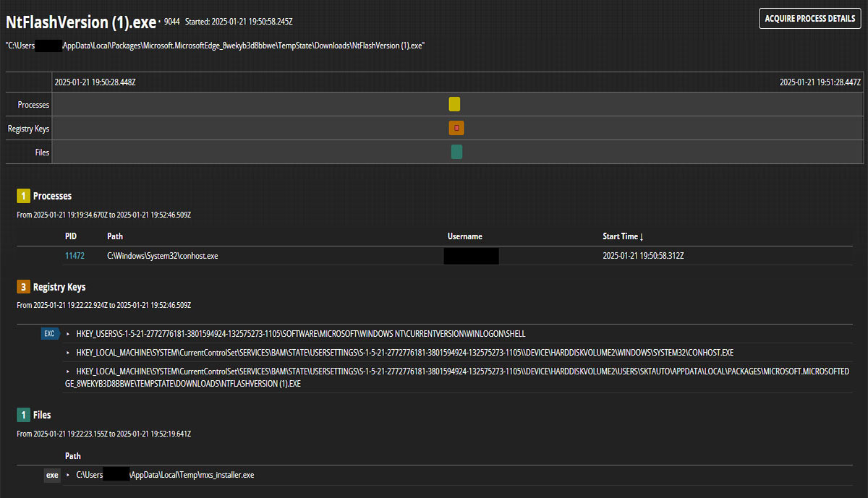Click the conhost.exe process path
Viewport: 868px width, 498px height.
(162, 256)
